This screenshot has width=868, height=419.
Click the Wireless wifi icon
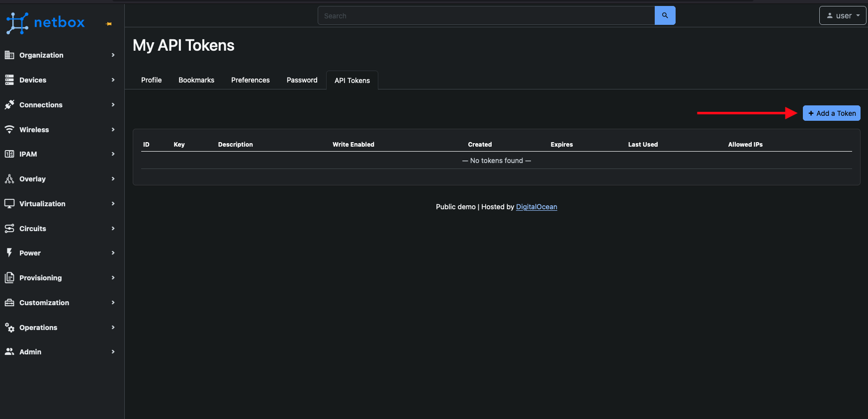tap(9, 130)
